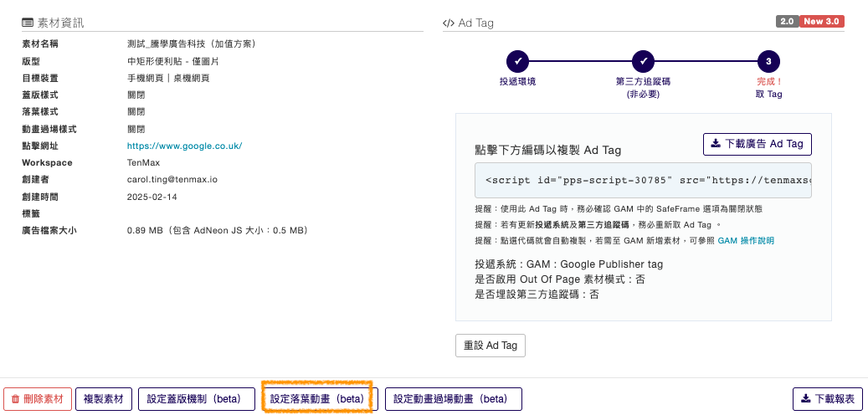Screen dimensions: 868x415
Task: Switch to New 3.0 Ad Tag version
Action: point(821,22)
